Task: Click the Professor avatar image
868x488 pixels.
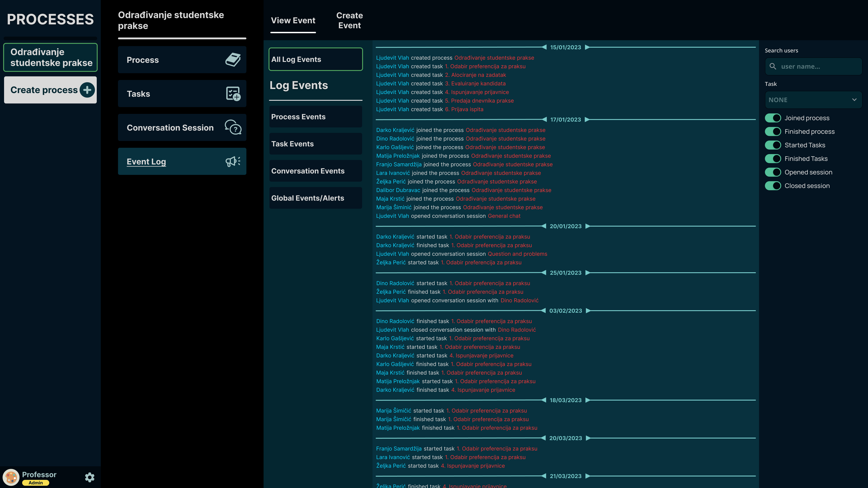Action: [x=11, y=477]
